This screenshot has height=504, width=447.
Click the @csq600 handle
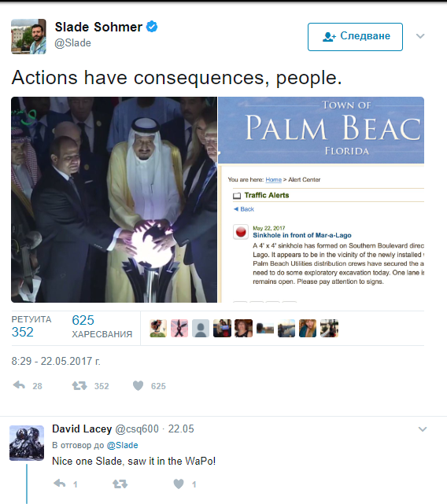[137, 429]
